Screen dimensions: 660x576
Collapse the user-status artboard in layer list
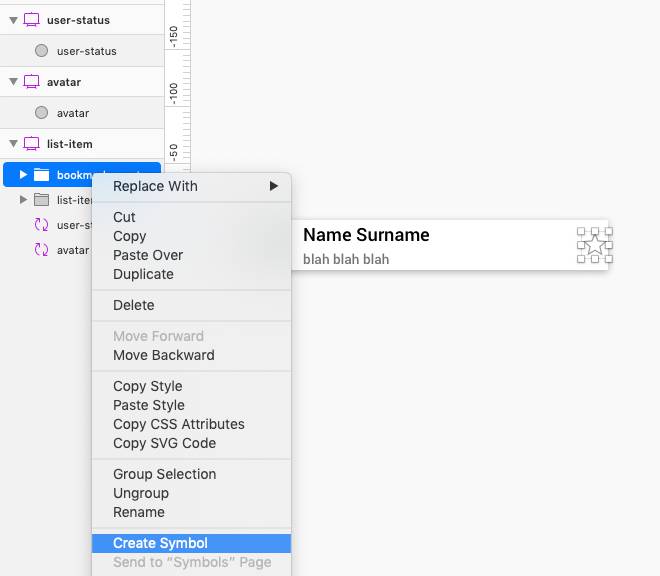coord(12,20)
